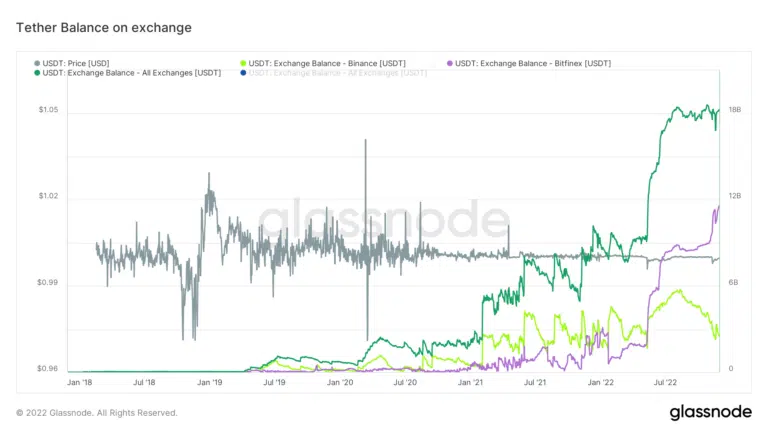The image size is (768, 432).
Task: Toggle Exchange Balance - Bitfinex series label
Action: click(533, 63)
